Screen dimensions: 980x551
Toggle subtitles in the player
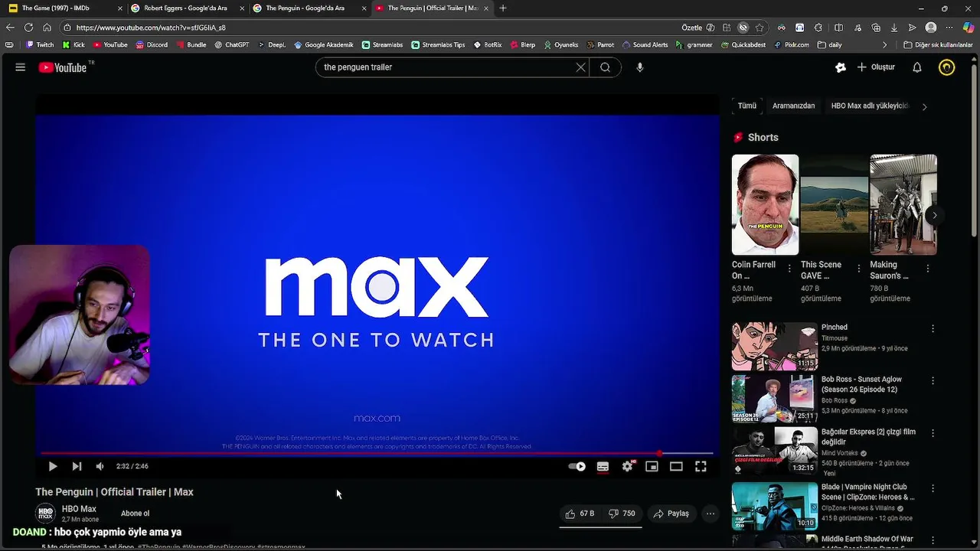click(x=603, y=466)
